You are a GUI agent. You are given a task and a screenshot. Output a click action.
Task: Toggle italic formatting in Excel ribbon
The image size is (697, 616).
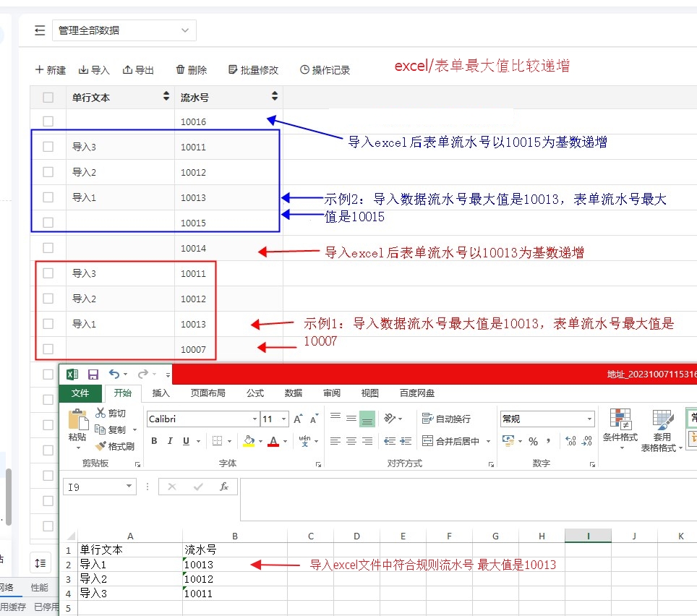170,441
